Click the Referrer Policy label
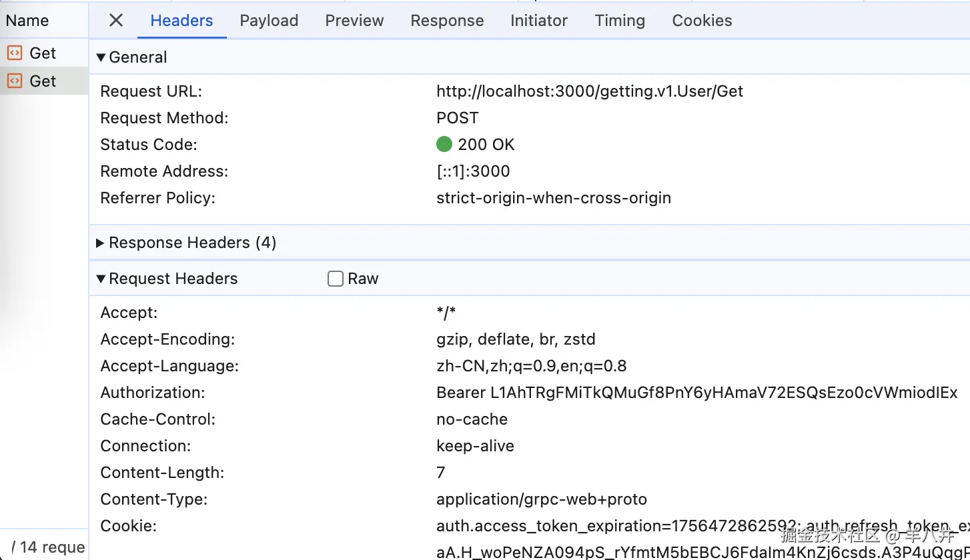This screenshot has width=970, height=560. point(157,198)
